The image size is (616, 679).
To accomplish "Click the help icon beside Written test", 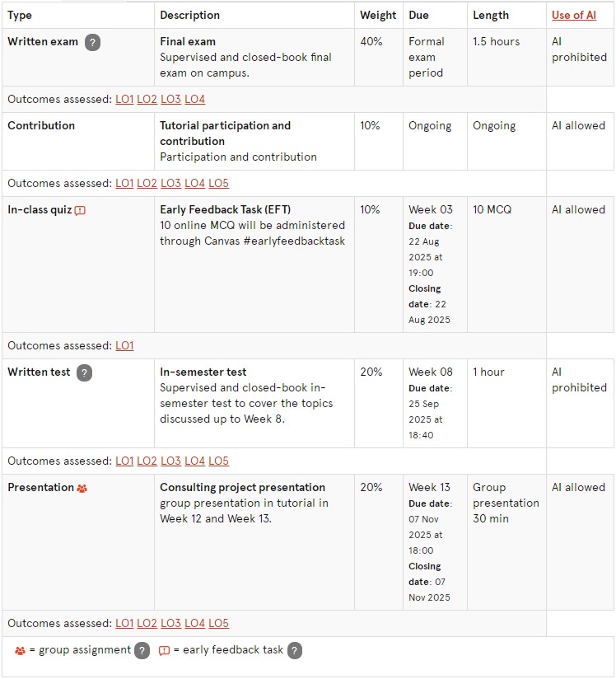I will (x=84, y=372).
